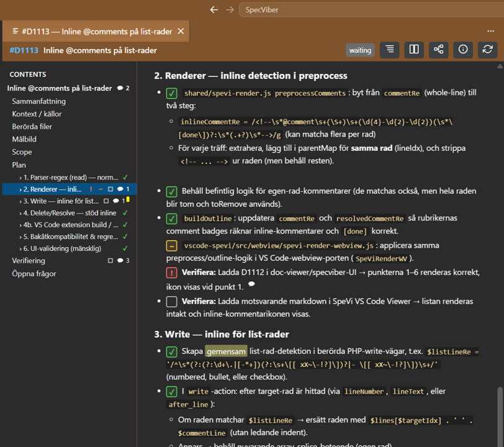Image resolution: width=504 pixels, height=447 pixels.
Task: Open Kontext / källor in contents
Action: click(x=37, y=114)
